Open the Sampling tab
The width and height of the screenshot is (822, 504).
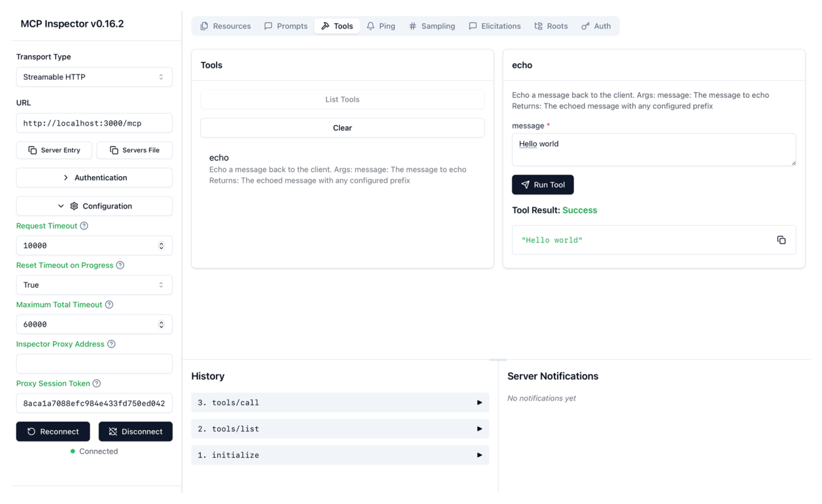coord(432,26)
